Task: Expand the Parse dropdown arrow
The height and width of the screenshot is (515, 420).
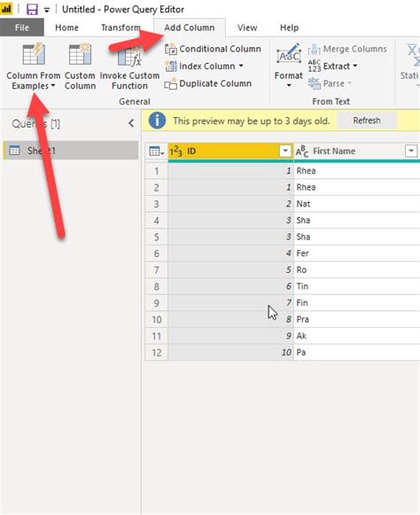Action: (349, 83)
